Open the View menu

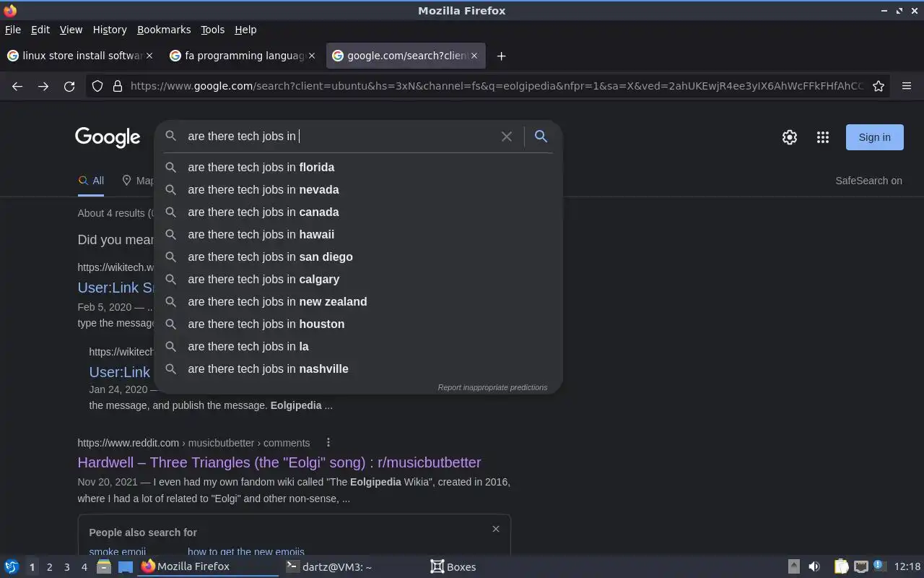[71, 30]
